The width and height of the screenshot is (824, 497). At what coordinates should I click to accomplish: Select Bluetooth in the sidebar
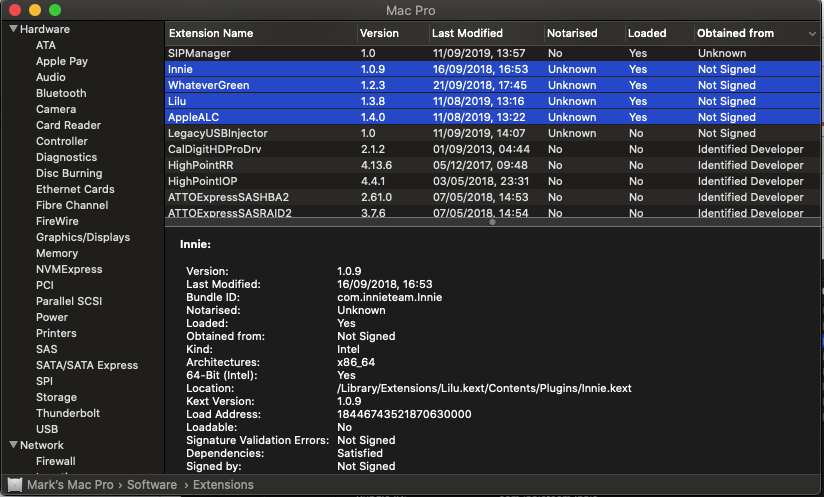(x=61, y=93)
